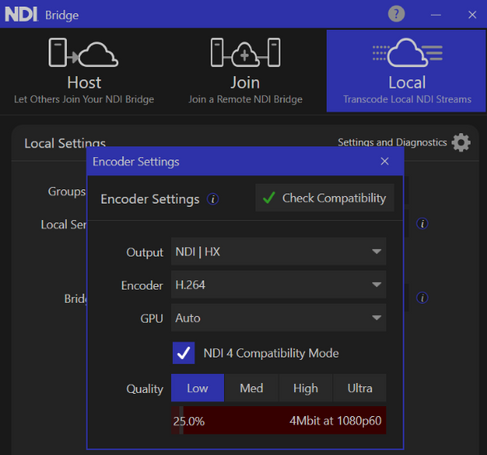The image size is (487, 455).
Task: Set Quality to Med
Action: click(251, 388)
